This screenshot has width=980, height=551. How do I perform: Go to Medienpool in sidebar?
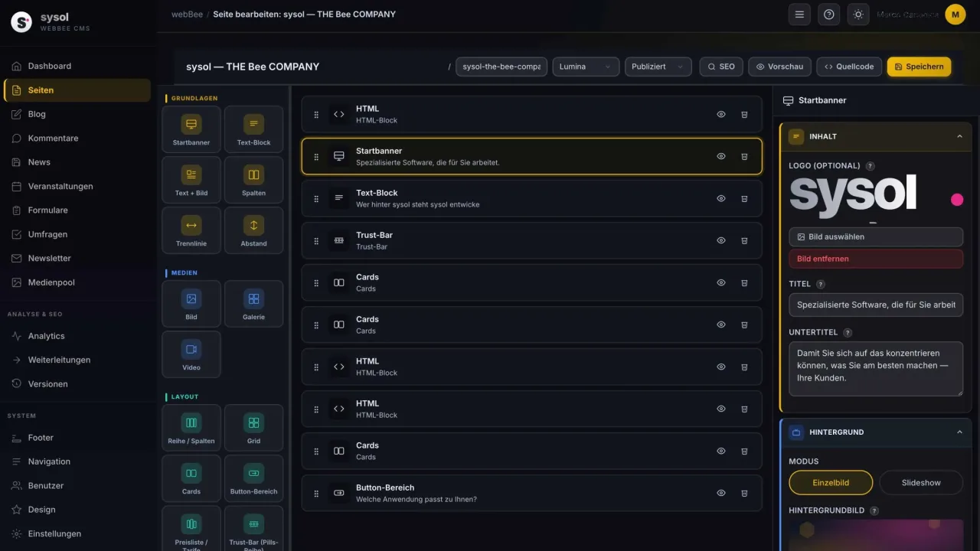tap(77, 282)
